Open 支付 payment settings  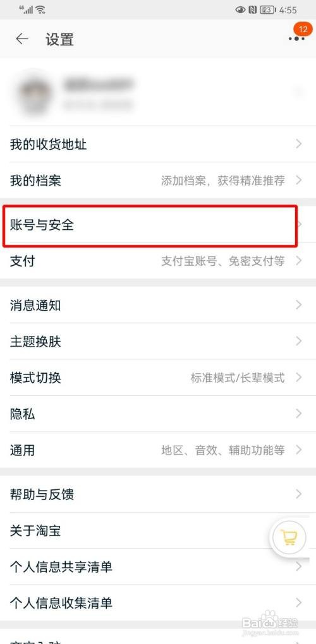(x=158, y=261)
